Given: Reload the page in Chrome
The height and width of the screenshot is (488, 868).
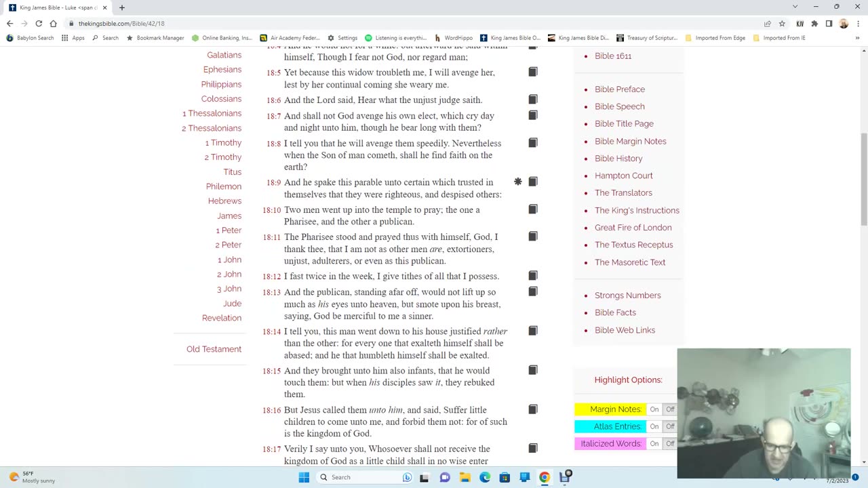Looking at the screenshot, I should (x=39, y=23).
